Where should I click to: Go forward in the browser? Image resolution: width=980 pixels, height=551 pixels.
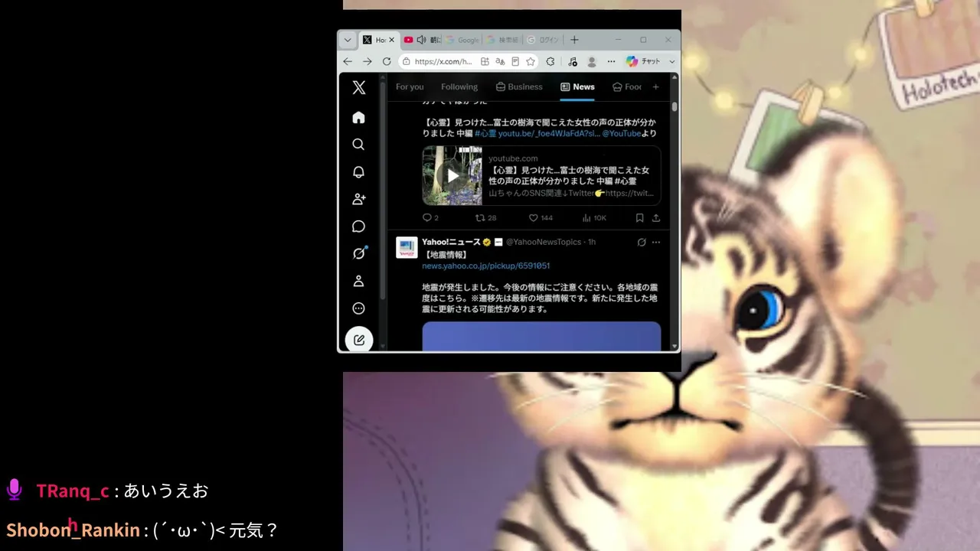tap(367, 61)
